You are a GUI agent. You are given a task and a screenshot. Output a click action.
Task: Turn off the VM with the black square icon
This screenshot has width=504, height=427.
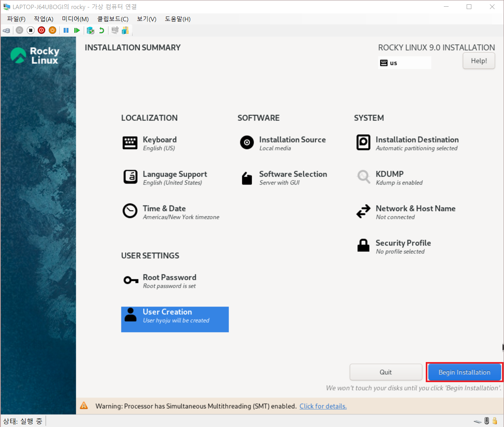[31, 30]
